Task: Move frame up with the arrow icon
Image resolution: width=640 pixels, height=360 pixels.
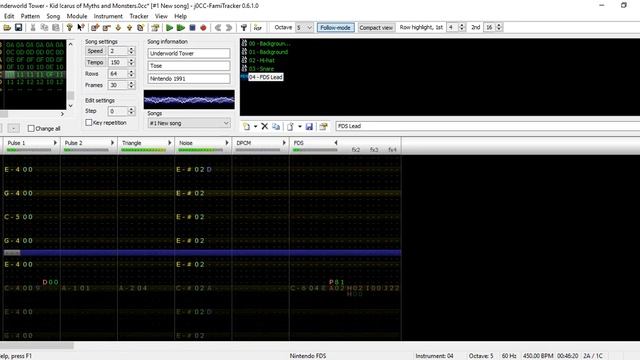Action: tap(129, 28)
